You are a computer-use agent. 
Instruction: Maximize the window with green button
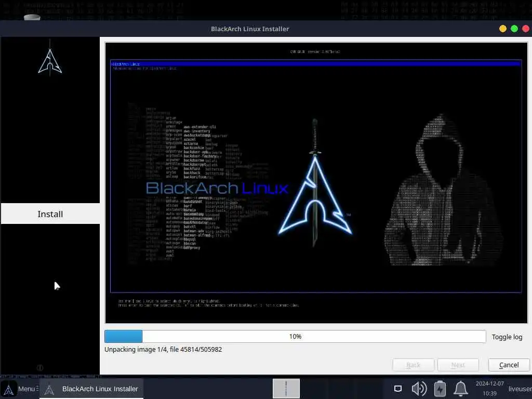(514, 29)
